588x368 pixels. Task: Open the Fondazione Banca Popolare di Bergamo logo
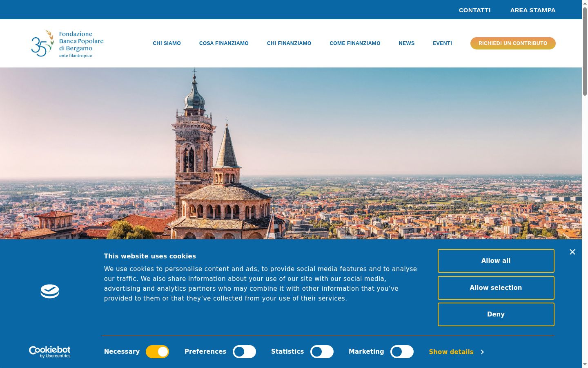[x=67, y=43]
